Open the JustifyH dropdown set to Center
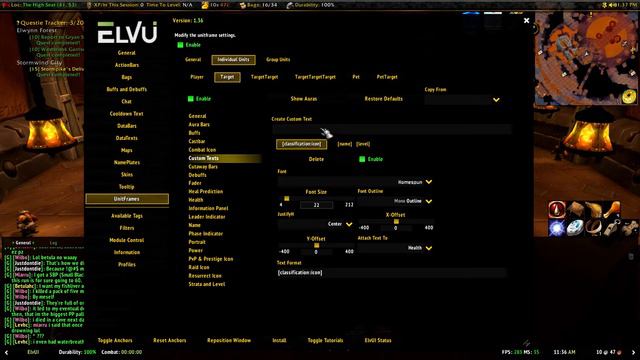 point(315,224)
